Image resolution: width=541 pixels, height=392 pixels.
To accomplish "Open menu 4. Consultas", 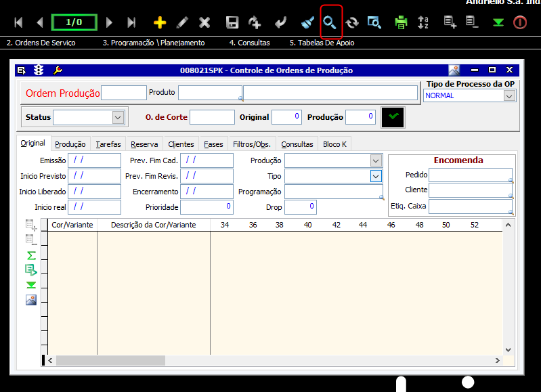I will coord(249,43).
